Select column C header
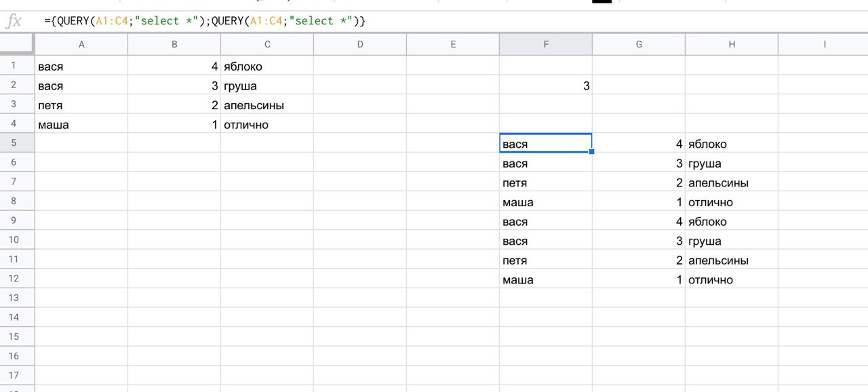Screen dimensions: 868x392 267,44
